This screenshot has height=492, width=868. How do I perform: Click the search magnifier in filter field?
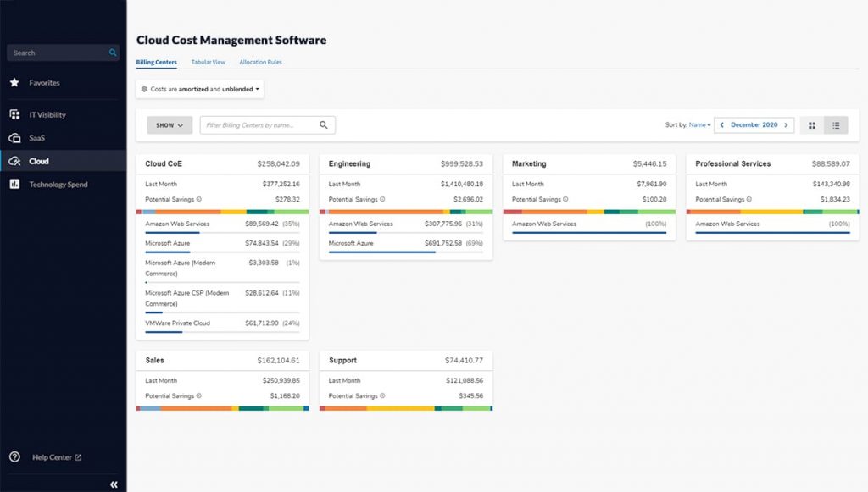point(322,124)
